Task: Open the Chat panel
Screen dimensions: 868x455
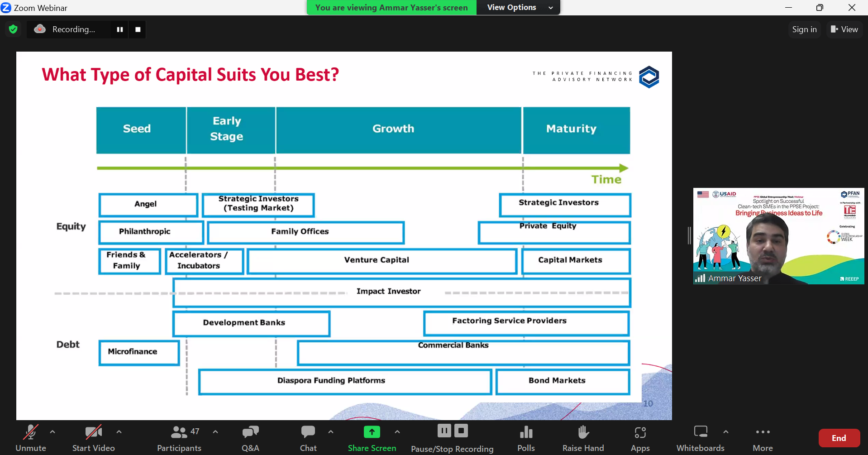Action: (308, 438)
